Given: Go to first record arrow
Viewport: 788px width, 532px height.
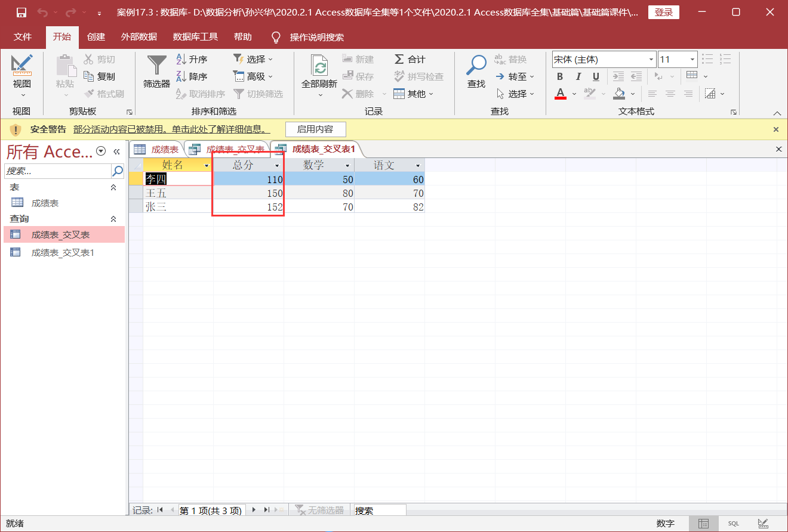Looking at the screenshot, I should pyautogui.click(x=160, y=510).
